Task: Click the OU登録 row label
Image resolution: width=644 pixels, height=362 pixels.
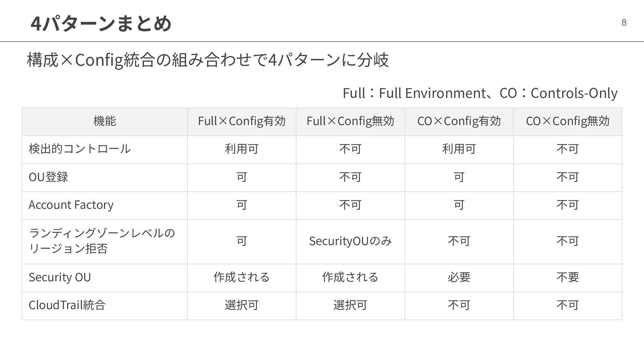Action: [x=48, y=177]
